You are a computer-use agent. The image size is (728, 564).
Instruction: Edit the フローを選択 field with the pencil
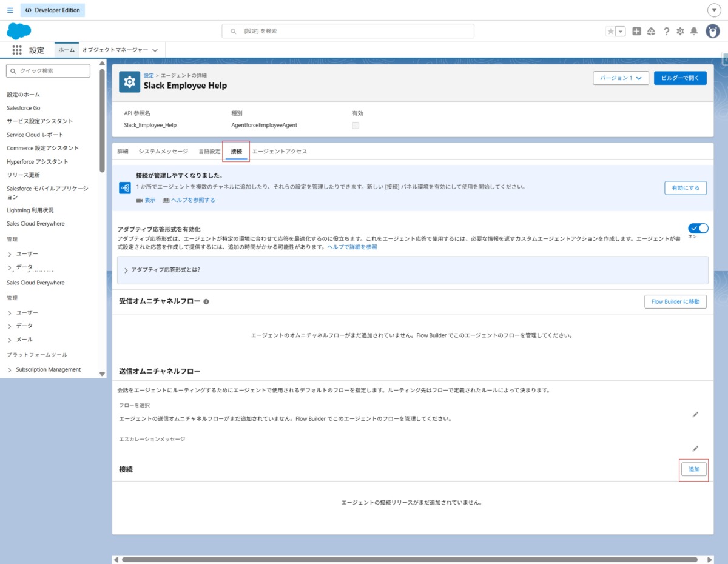pos(695,415)
